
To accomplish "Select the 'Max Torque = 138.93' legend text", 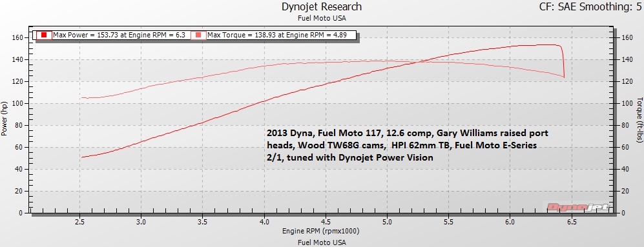I will click(x=277, y=35).
